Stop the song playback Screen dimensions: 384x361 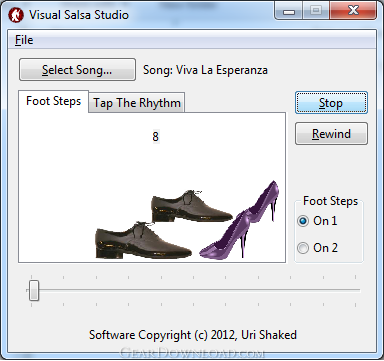(331, 103)
